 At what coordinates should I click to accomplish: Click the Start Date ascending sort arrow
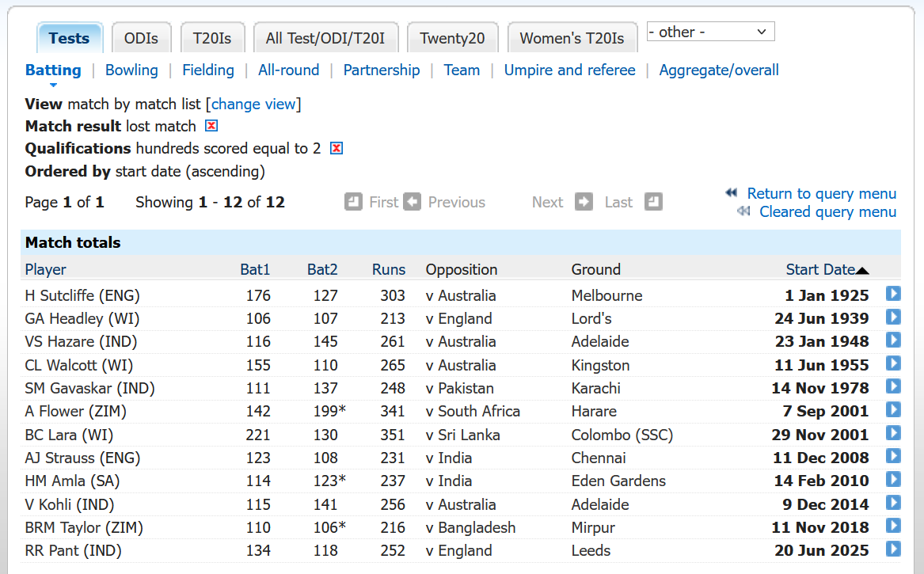pyautogui.click(x=862, y=271)
